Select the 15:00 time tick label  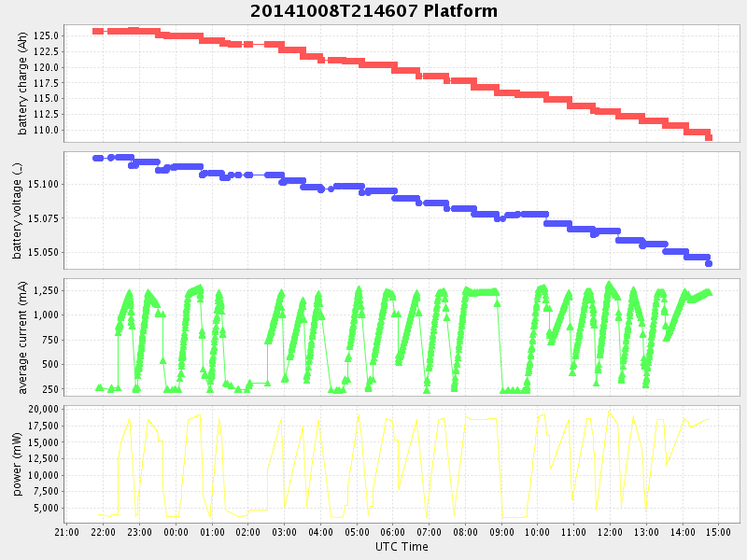718,532
